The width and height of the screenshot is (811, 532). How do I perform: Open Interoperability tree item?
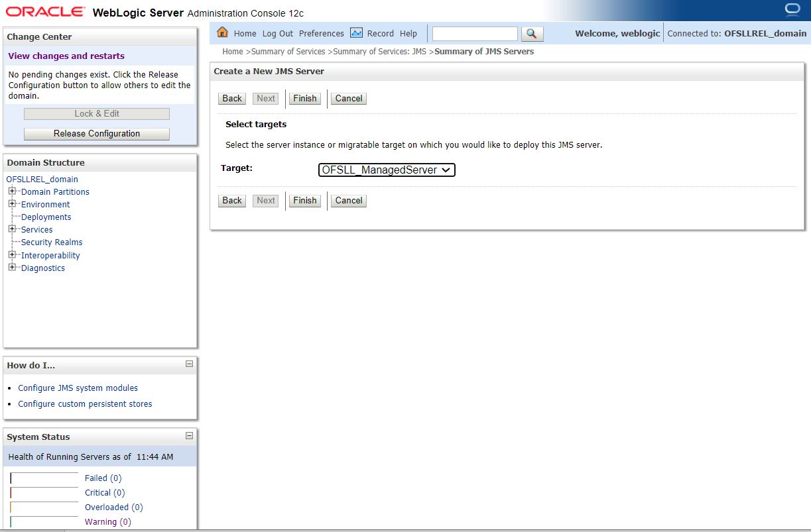(50, 255)
